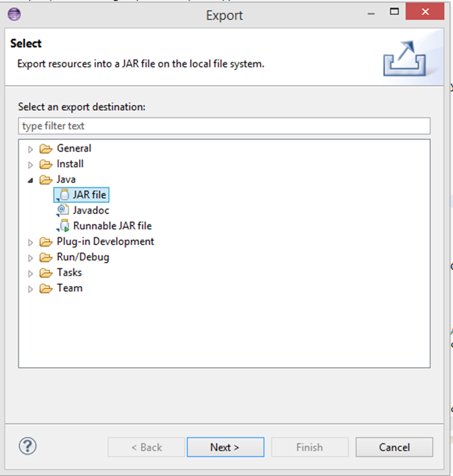Click the Eclipse icon in title bar
Viewport: 453px width, 476px height.
14,14
